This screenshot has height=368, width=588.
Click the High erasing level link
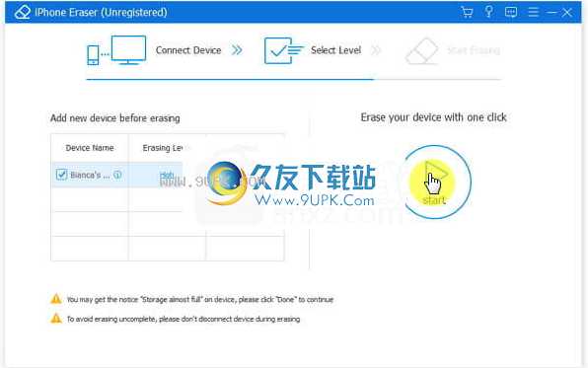[167, 175]
